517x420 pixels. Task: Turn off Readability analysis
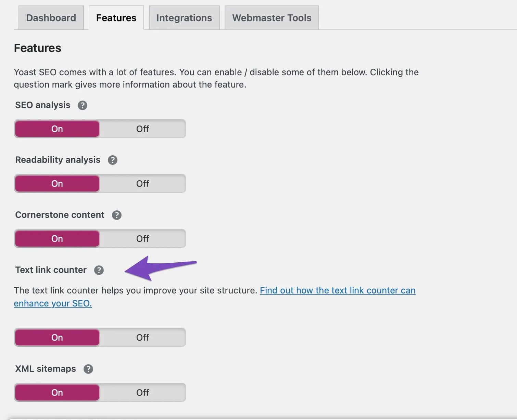click(142, 184)
